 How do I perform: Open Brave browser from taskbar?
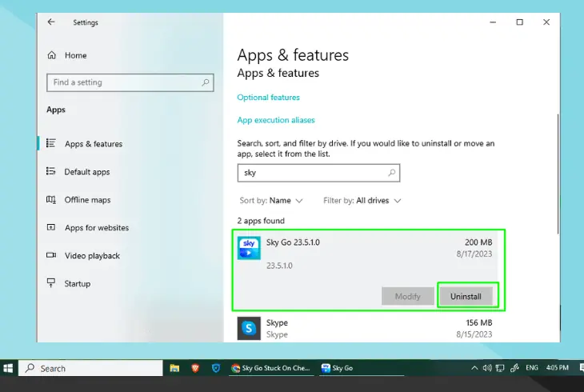195,368
